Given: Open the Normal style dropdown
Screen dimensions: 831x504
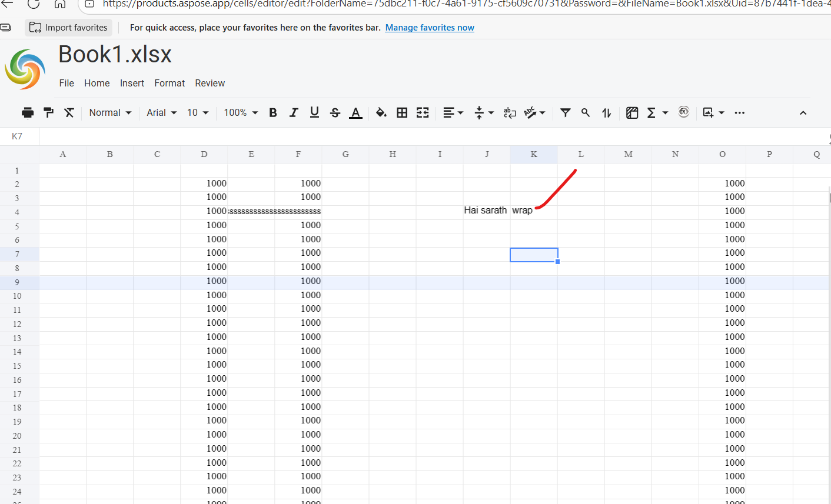Looking at the screenshot, I should click(x=110, y=113).
